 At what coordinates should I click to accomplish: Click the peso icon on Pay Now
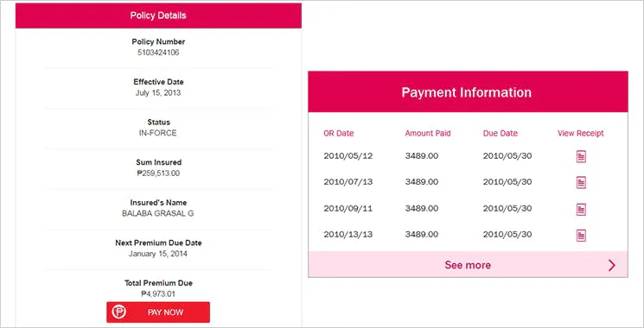119,312
